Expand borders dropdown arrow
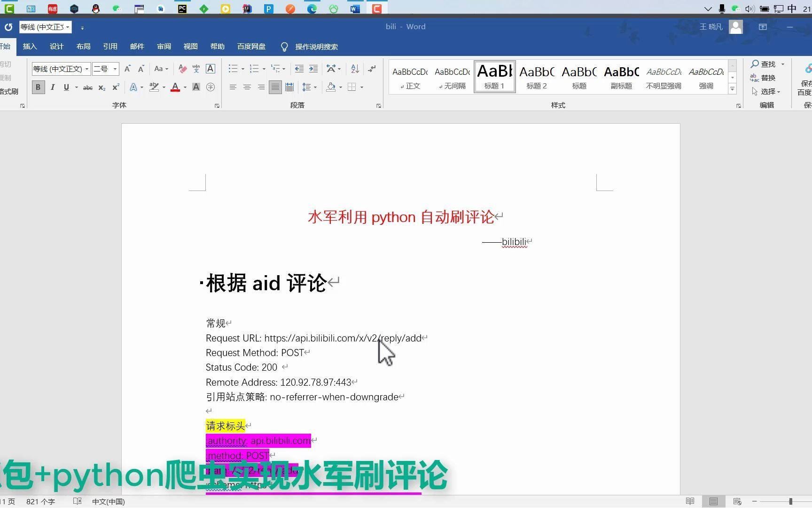The height and width of the screenshot is (508, 812). tap(361, 87)
